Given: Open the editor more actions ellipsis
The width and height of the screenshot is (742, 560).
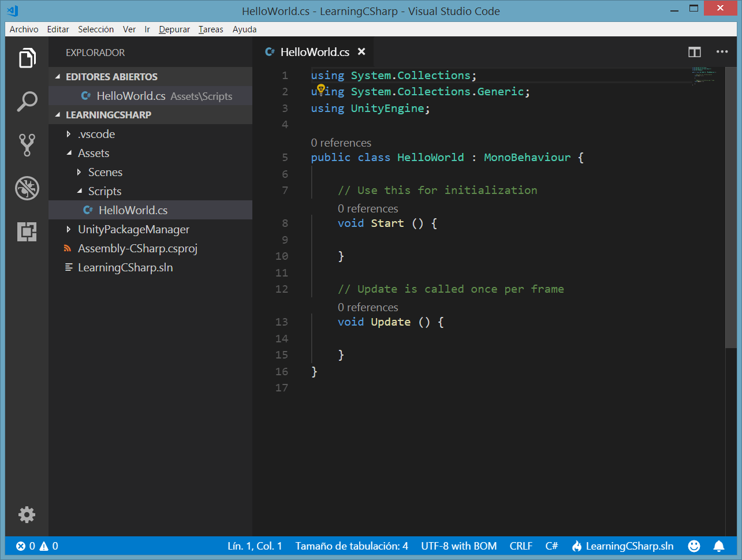Looking at the screenshot, I should (722, 52).
